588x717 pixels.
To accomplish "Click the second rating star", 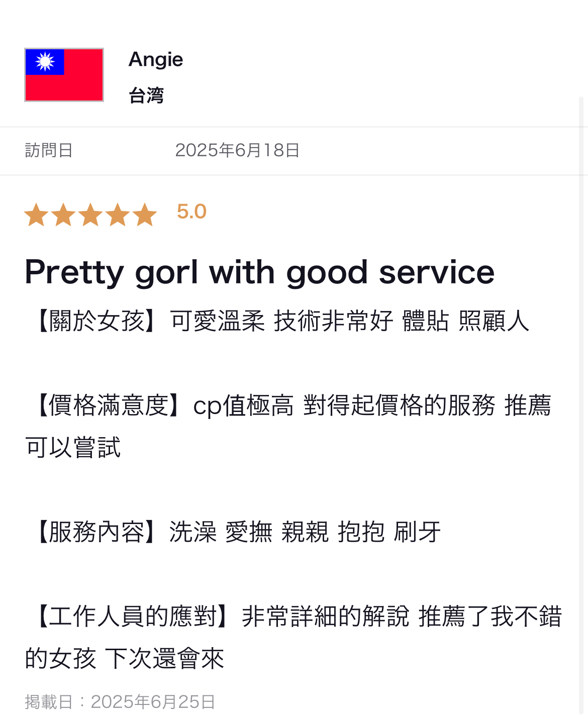I will (64, 215).
